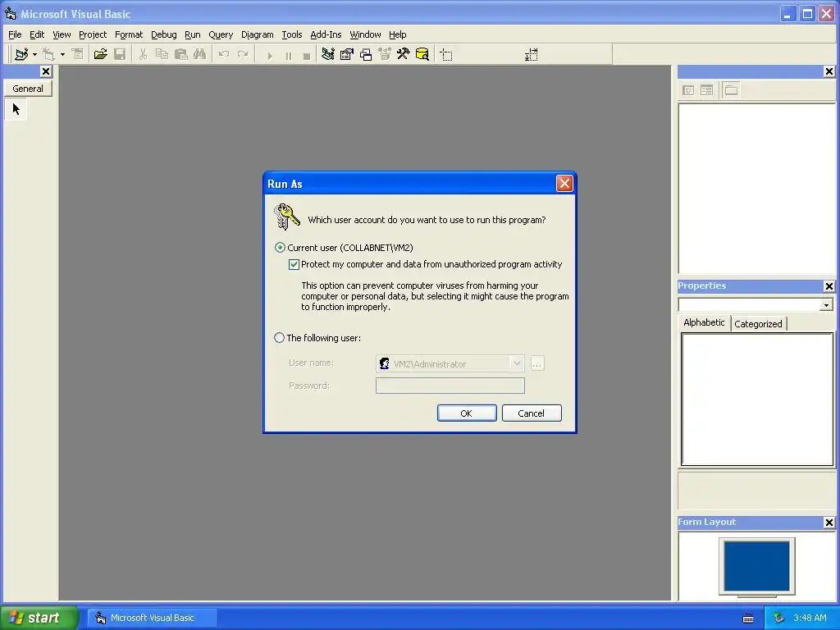Click the Windows start button
Viewport: 840px width, 630px height.
(x=39, y=618)
